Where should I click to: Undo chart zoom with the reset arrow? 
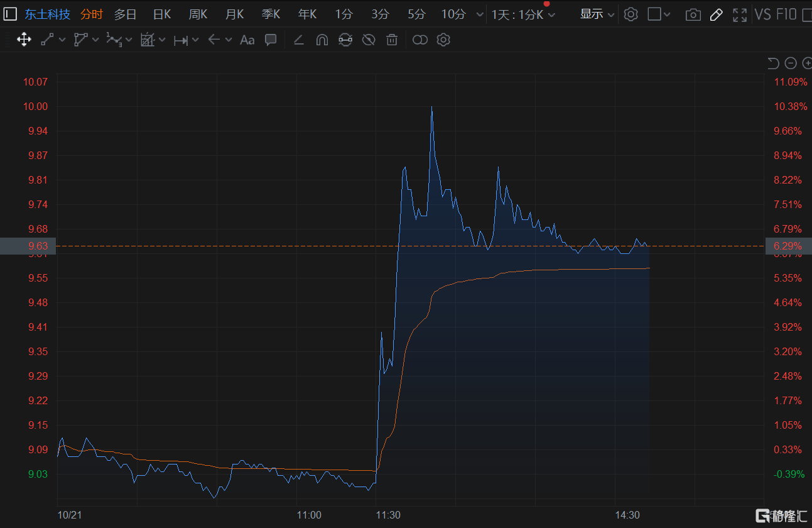point(773,63)
